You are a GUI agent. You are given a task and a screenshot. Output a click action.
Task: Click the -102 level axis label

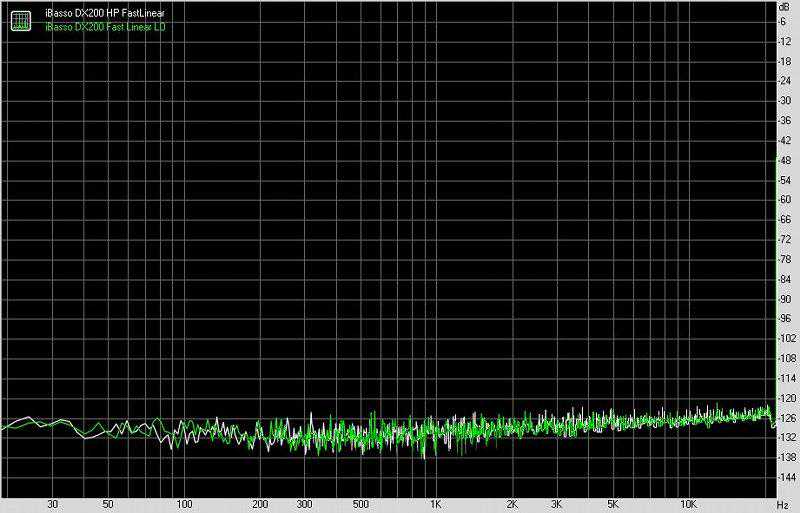(785, 338)
